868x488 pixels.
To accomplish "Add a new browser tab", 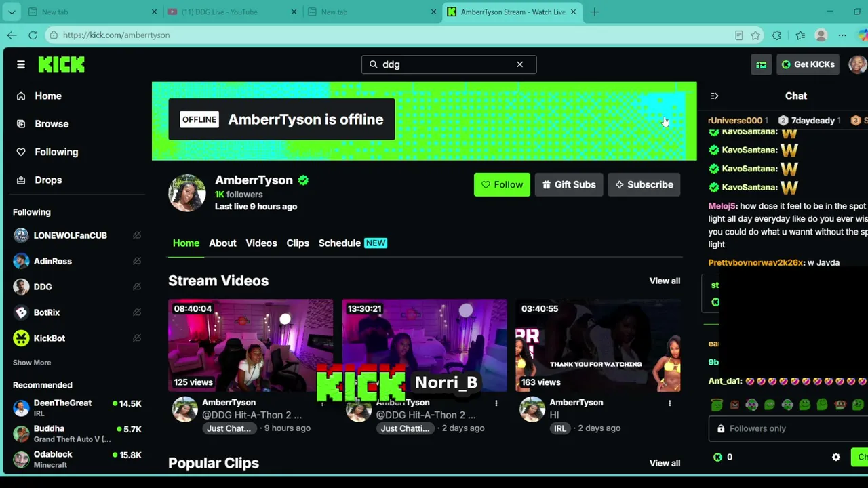I will (x=595, y=12).
